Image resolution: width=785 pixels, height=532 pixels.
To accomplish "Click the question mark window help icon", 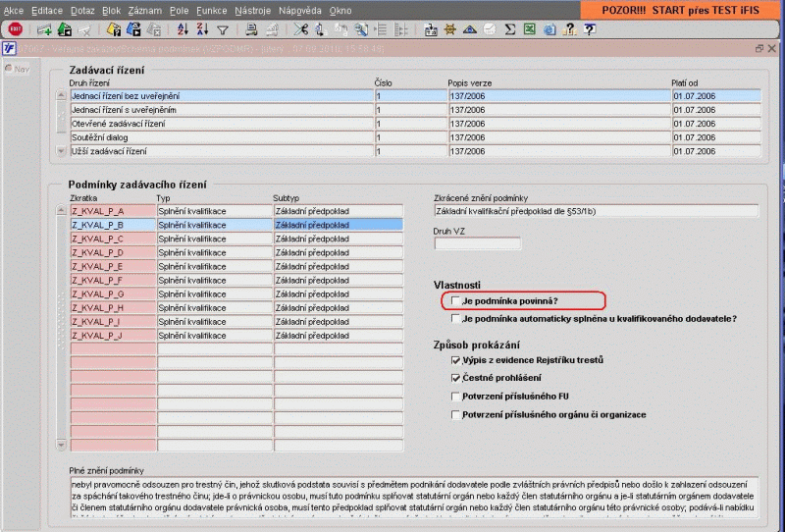I will 590,29.
